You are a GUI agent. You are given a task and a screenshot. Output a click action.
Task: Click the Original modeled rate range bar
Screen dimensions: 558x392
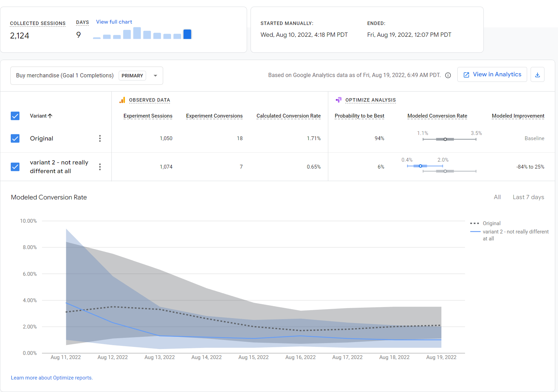coord(449,139)
